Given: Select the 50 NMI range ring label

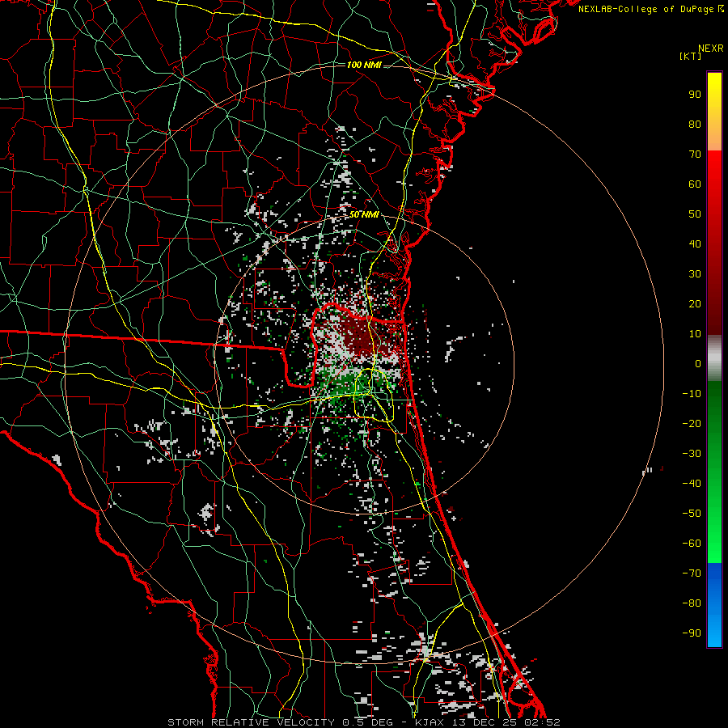Looking at the screenshot, I should [x=364, y=214].
